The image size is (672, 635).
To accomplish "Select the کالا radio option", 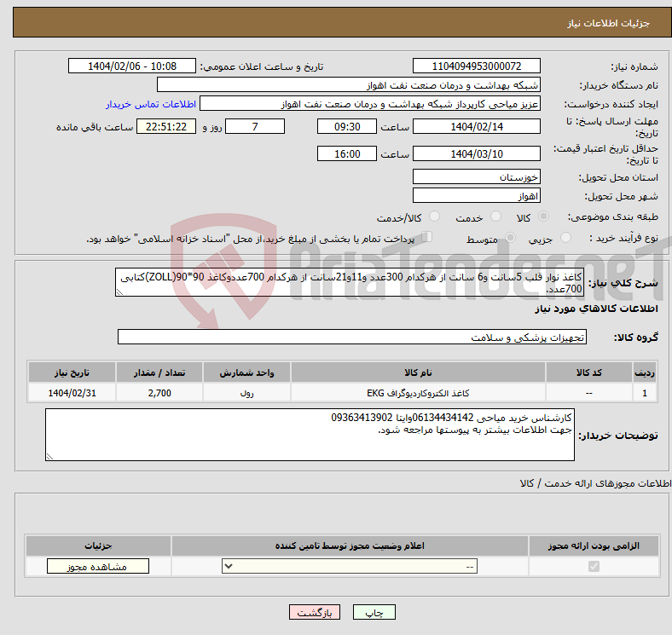I will pyautogui.click(x=545, y=217).
